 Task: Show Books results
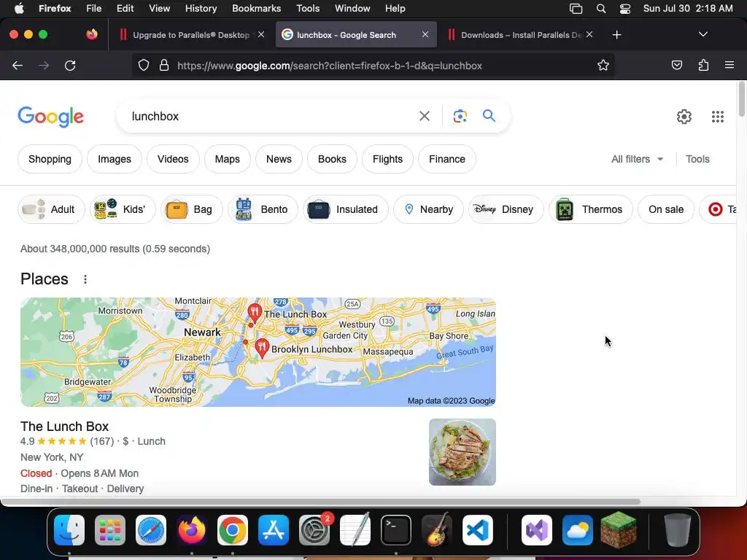point(332,159)
